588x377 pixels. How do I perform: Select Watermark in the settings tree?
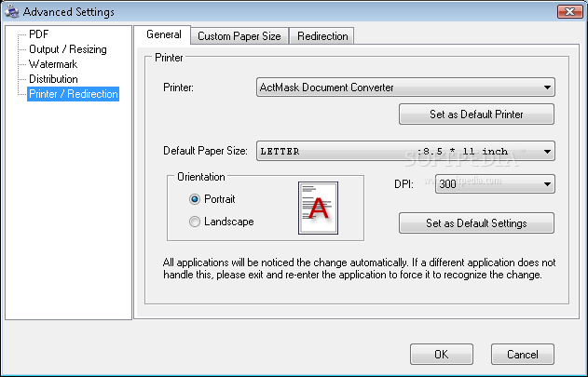(x=53, y=64)
